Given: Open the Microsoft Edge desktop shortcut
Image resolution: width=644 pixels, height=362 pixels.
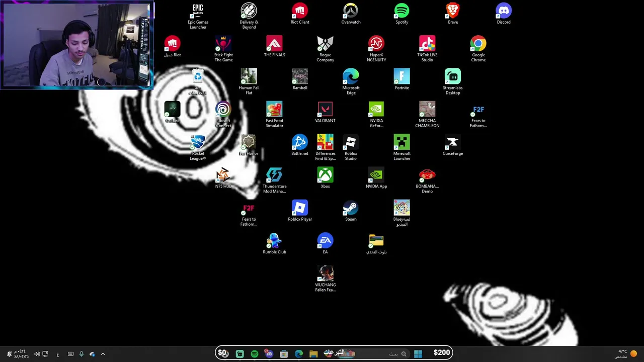Looking at the screenshot, I should point(351,81).
